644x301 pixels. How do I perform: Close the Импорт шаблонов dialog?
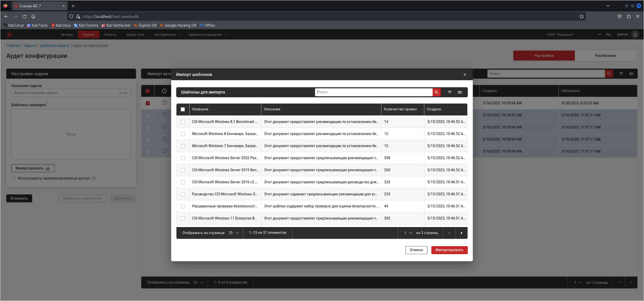pyautogui.click(x=465, y=75)
